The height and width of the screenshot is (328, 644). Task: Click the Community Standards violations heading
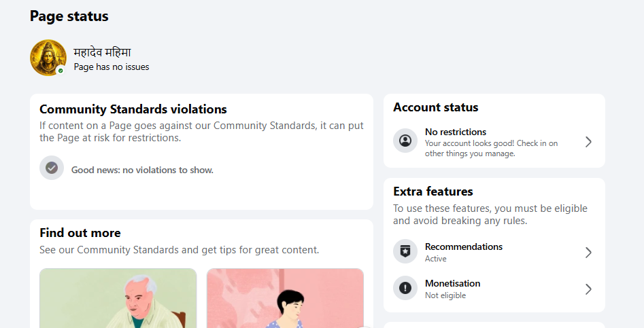tap(133, 109)
